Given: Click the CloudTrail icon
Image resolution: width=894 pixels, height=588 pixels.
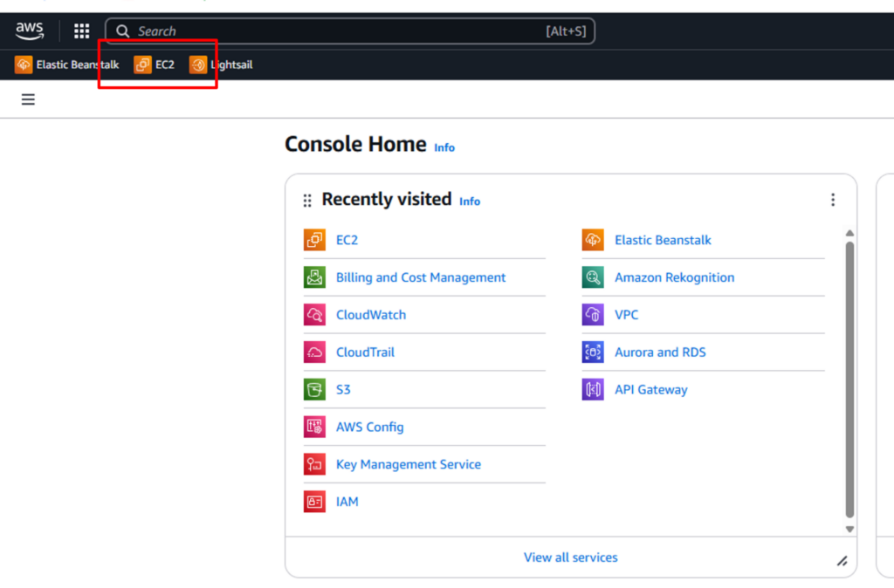Looking at the screenshot, I should tap(314, 352).
